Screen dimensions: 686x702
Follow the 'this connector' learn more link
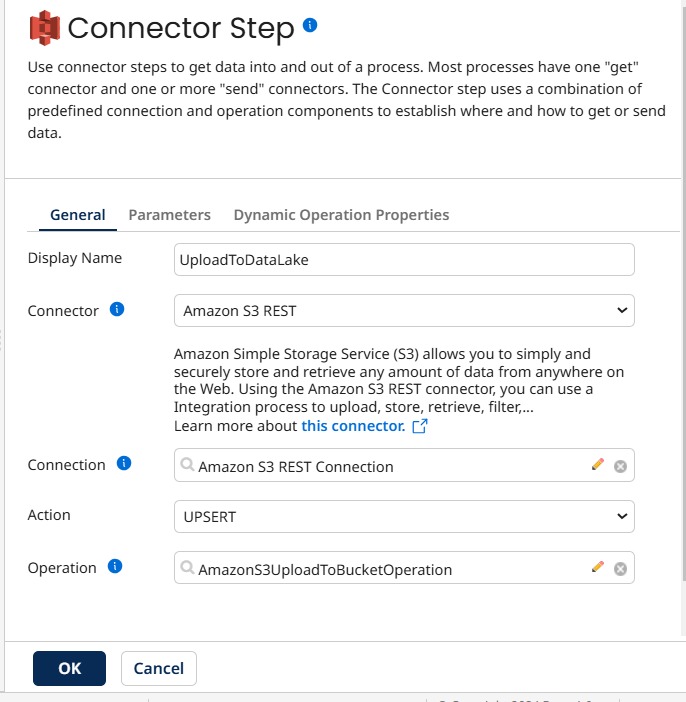(x=353, y=426)
